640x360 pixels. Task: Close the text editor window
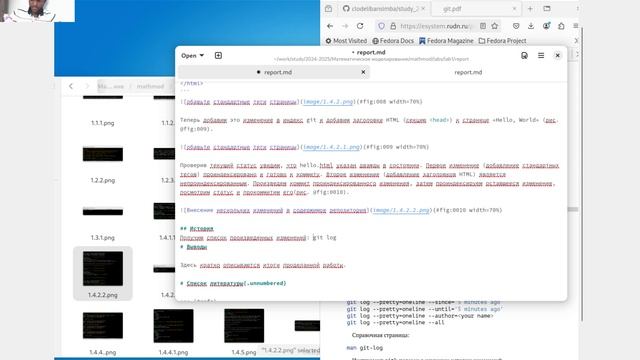click(558, 56)
